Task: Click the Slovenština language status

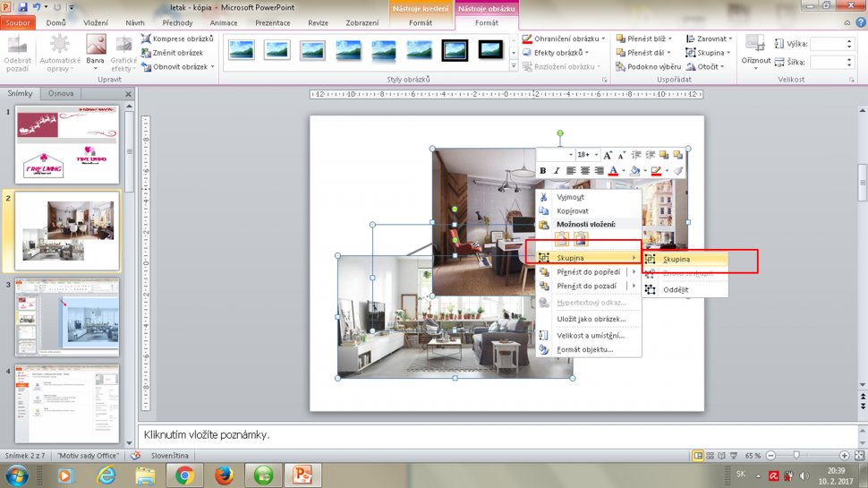Action: (169, 456)
